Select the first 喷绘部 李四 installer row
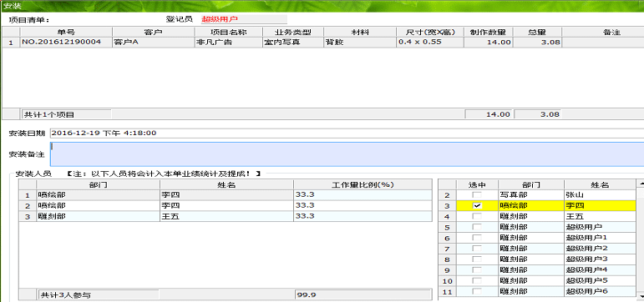Viewport: 644px width, 302px height. pos(226,195)
